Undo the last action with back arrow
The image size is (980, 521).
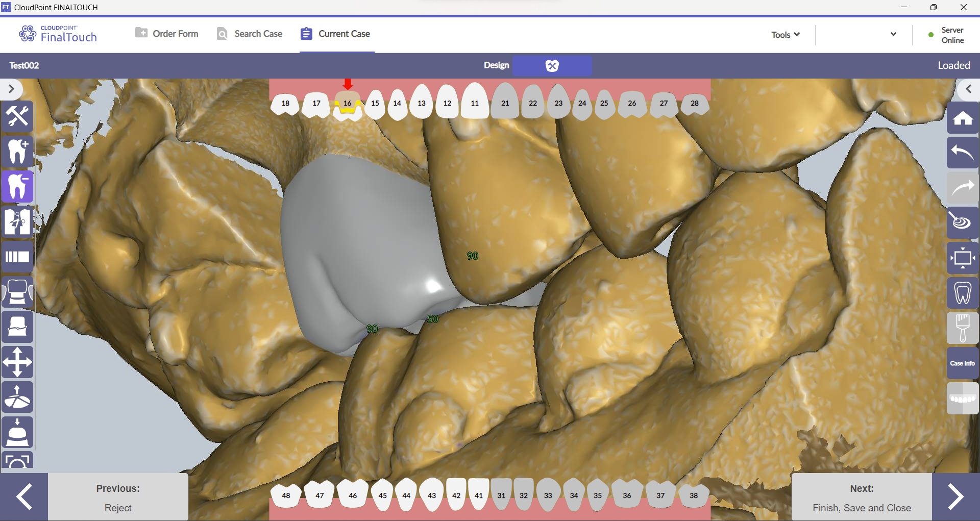(963, 153)
